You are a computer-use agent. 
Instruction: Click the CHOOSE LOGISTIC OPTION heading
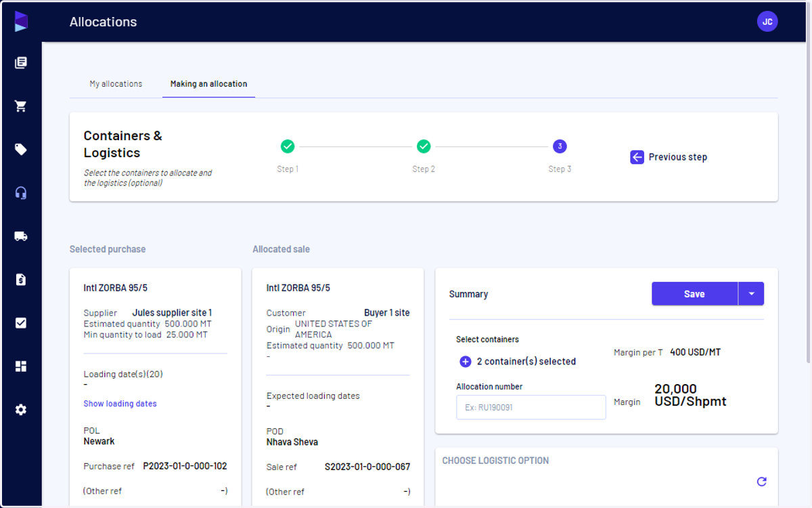495,461
